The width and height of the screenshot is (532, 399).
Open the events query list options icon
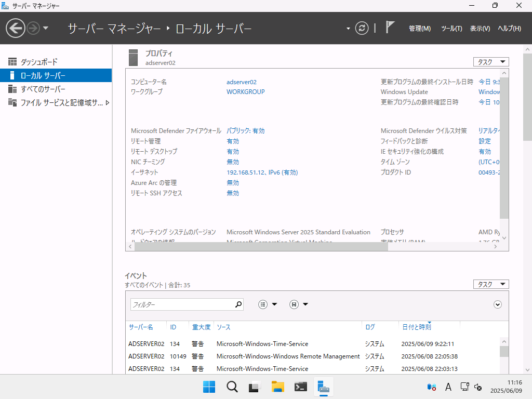(263, 304)
